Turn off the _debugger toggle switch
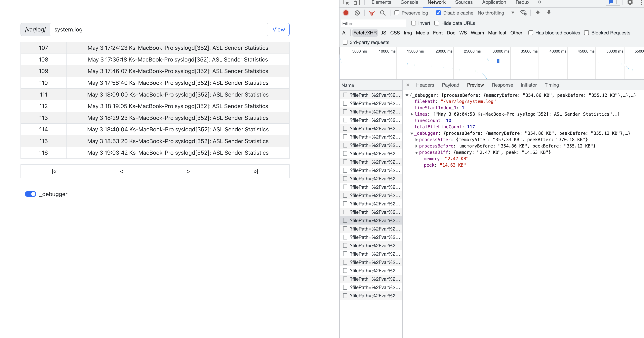This screenshot has height=338, width=644. click(x=30, y=194)
